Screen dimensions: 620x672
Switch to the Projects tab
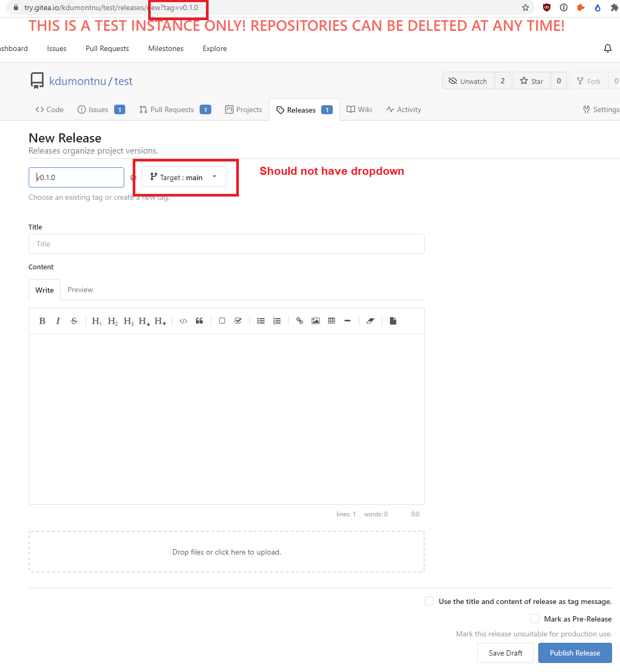click(x=244, y=109)
